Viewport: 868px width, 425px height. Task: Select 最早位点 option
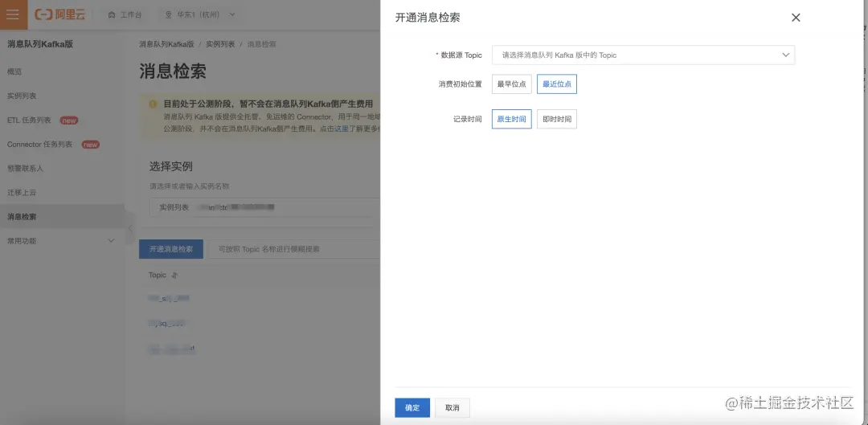pos(511,84)
